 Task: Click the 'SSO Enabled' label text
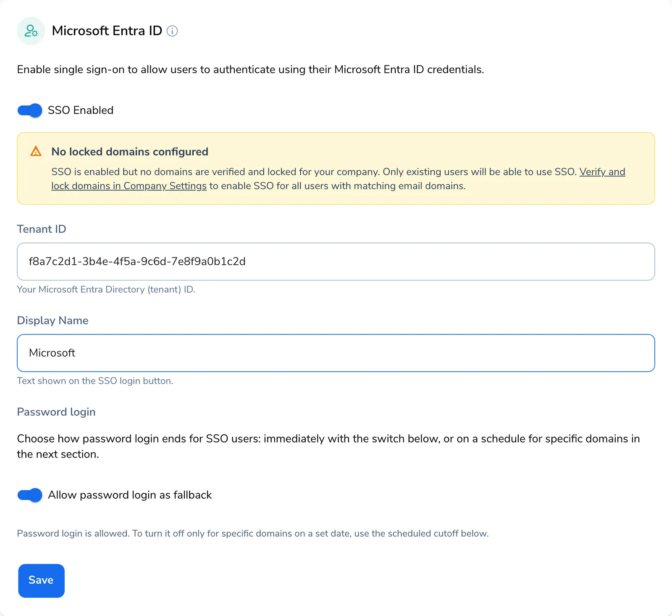[81, 110]
